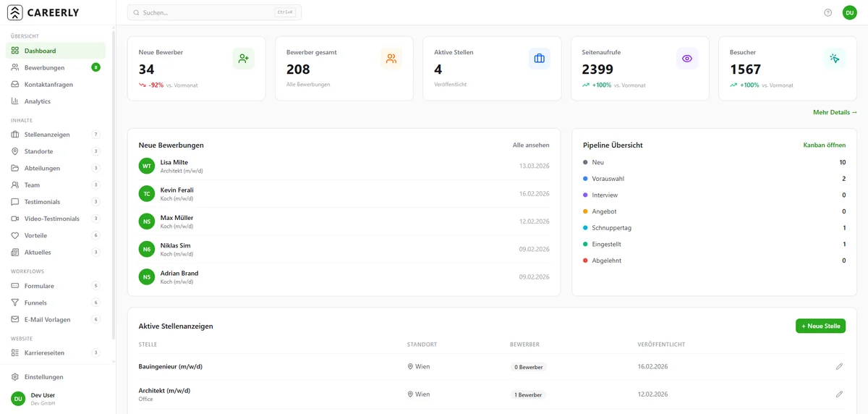
Task: Edit Architekt job via pencil icon
Action: click(839, 394)
